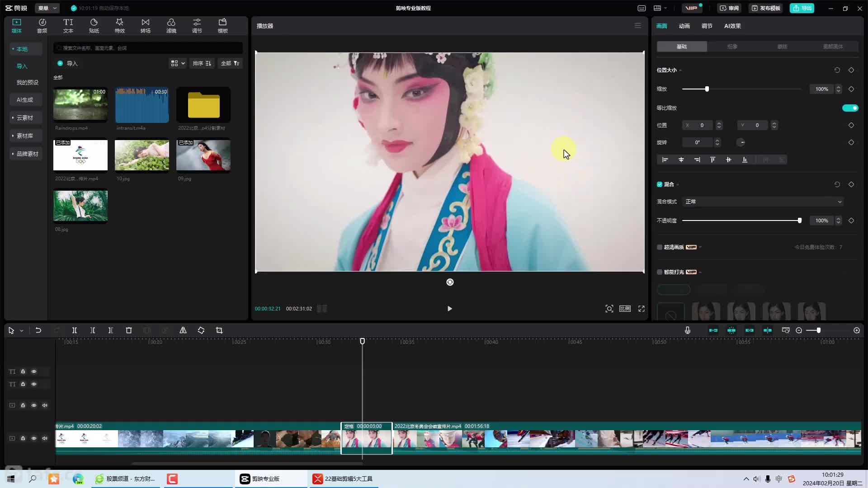868x488 pixels.
Task: Lock the second text track
Action: [x=23, y=384]
